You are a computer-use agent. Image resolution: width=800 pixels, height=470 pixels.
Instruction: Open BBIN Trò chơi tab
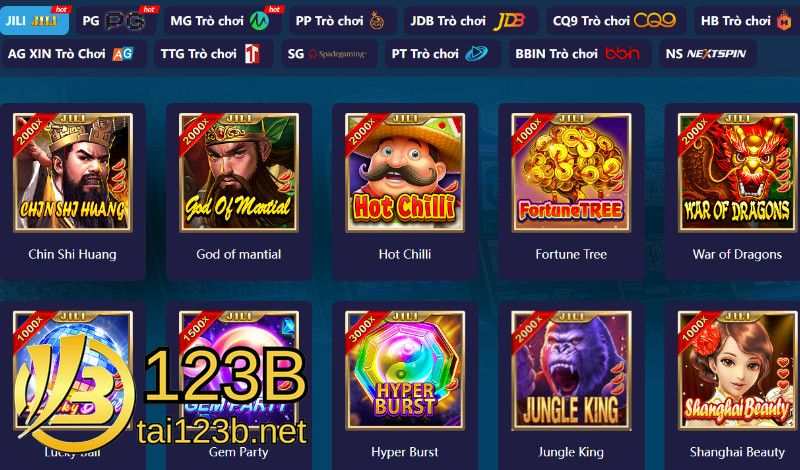pyautogui.click(x=579, y=54)
